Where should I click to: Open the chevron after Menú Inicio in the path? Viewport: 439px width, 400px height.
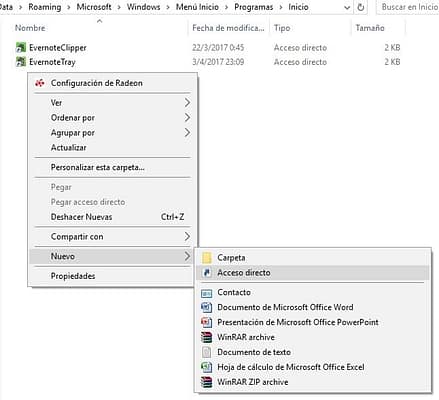click(x=226, y=7)
